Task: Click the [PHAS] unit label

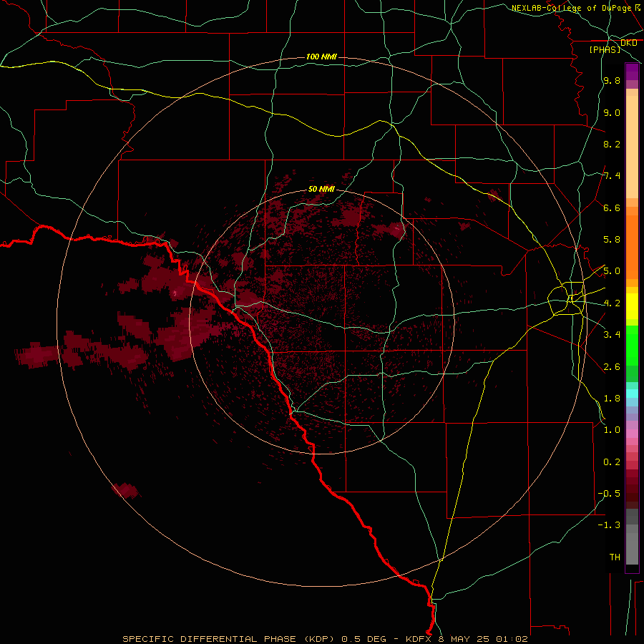Action: point(605,49)
